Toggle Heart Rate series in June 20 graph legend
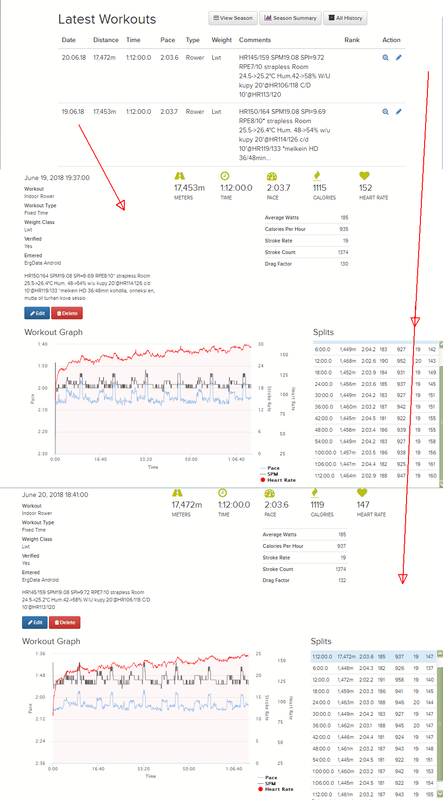This screenshot has height=800, width=443. tap(276, 789)
